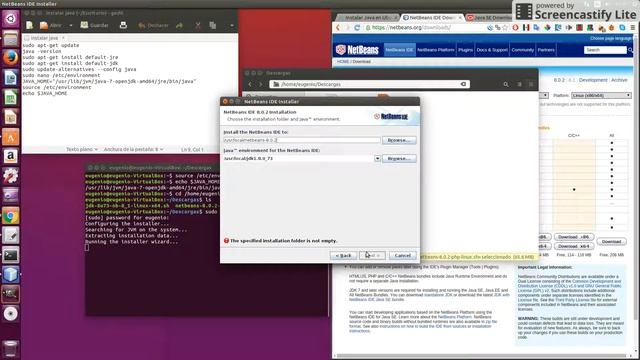Switch to 'Java SE Downloads' Chrome tab
The height and width of the screenshot is (360, 640).
[x=490, y=18]
